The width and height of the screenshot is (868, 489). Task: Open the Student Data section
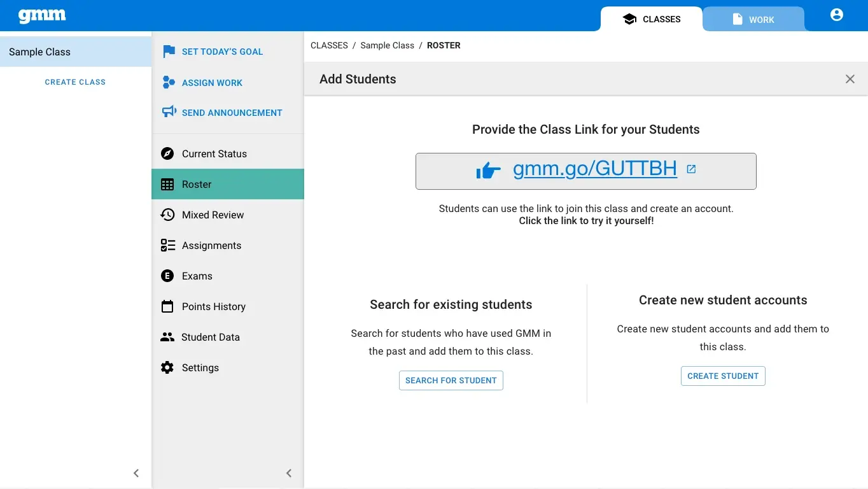(x=228, y=337)
